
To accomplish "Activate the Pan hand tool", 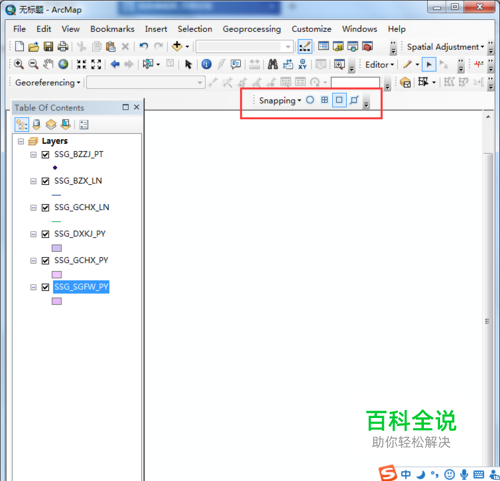I will point(48,64).
